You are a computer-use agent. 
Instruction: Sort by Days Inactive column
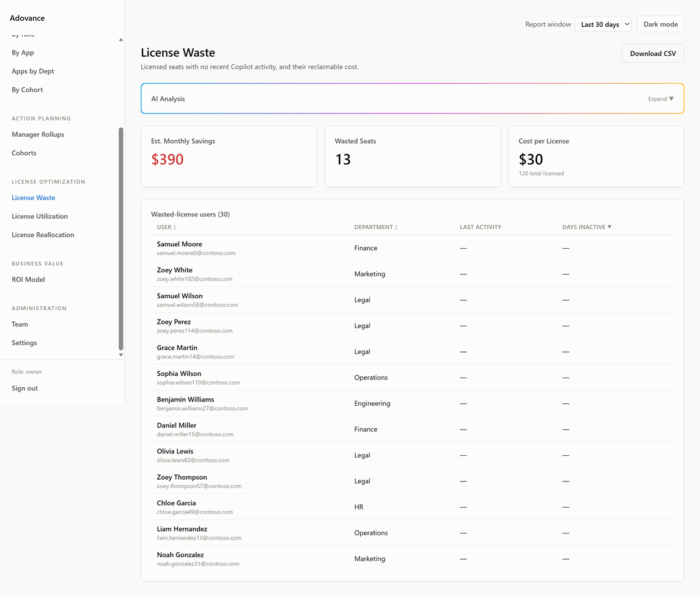[587, 227]
